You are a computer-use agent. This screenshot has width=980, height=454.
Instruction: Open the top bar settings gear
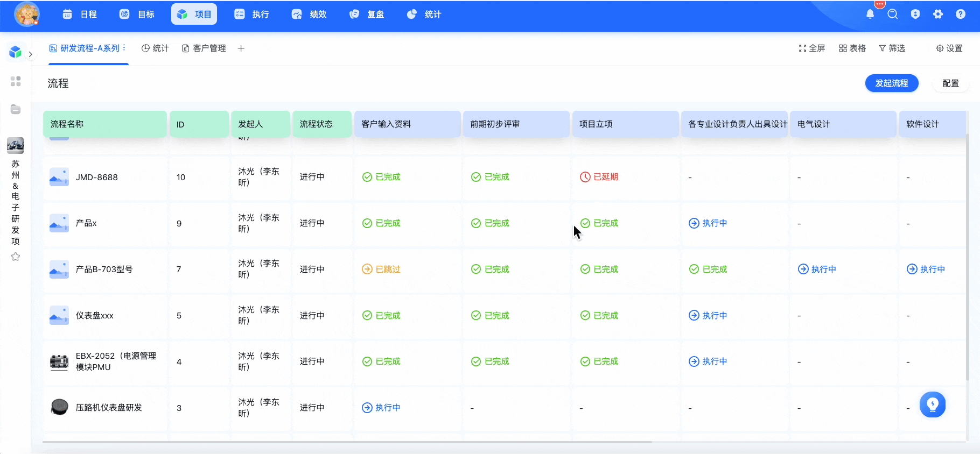pos(938,15)
